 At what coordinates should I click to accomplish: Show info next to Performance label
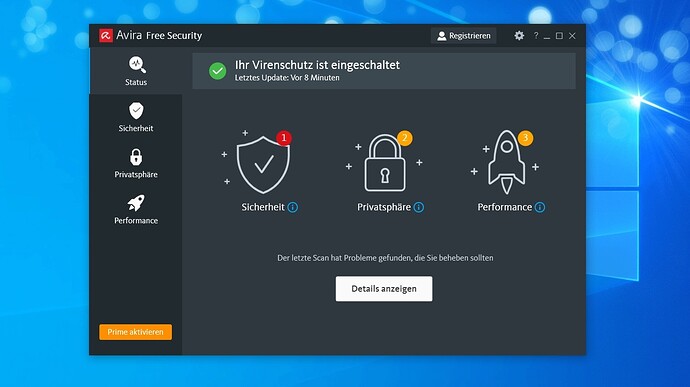[540, 207]
